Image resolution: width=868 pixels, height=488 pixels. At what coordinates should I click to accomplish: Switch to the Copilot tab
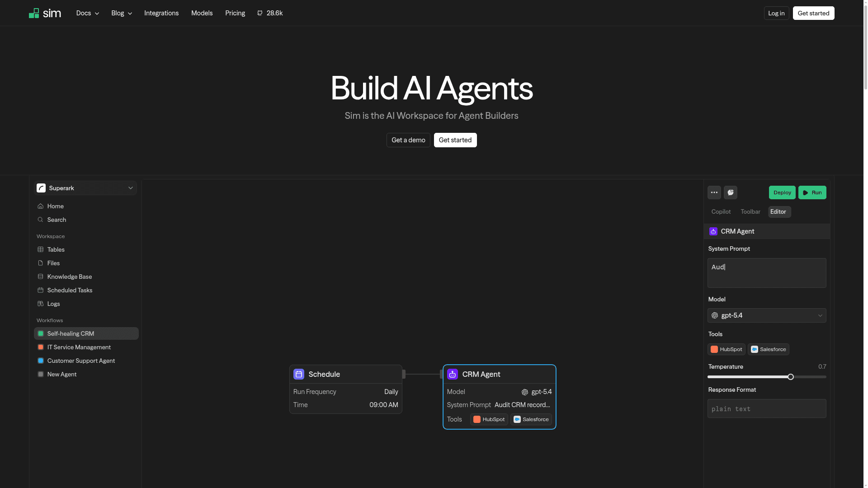coord(721,211)
